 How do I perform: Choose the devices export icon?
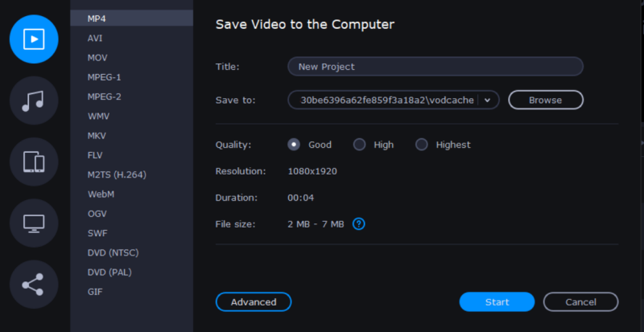pos(34,162)
